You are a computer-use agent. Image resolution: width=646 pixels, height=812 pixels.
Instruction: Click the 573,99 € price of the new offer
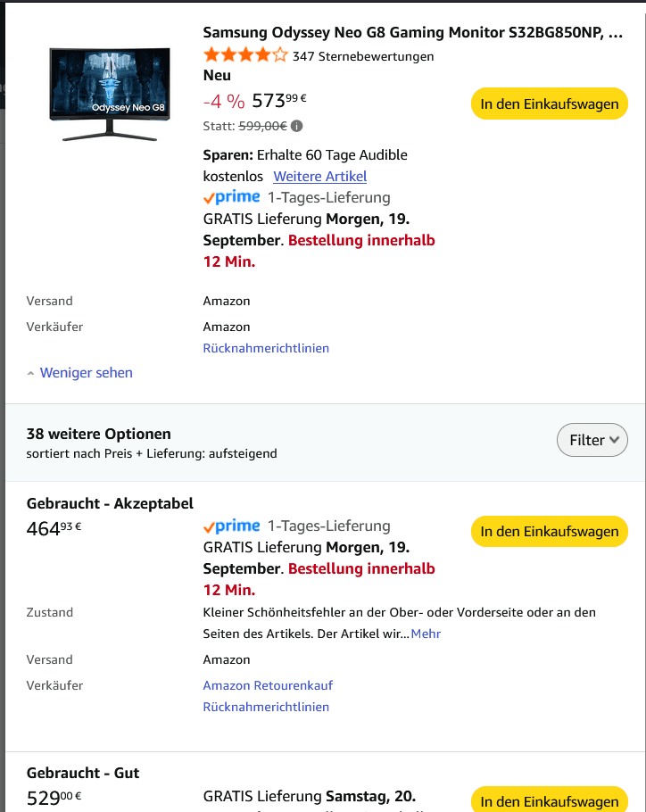pyautogui.click(x=280, y=101)
